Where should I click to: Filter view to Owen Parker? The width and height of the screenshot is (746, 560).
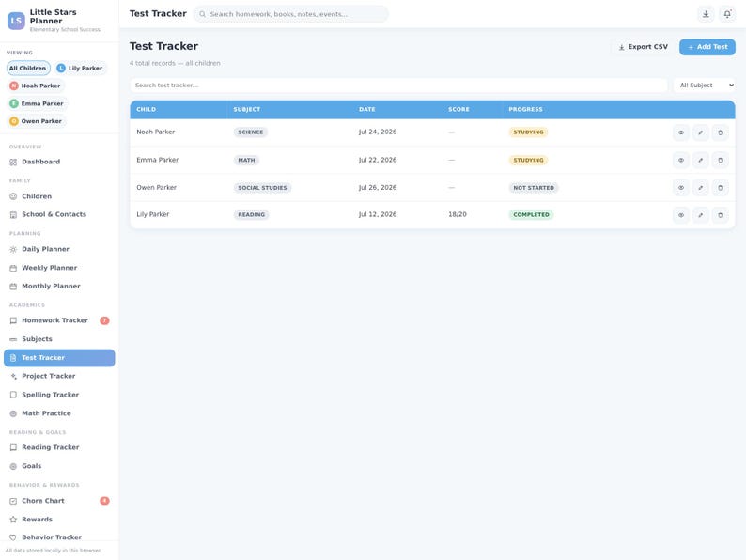point(36,121)
